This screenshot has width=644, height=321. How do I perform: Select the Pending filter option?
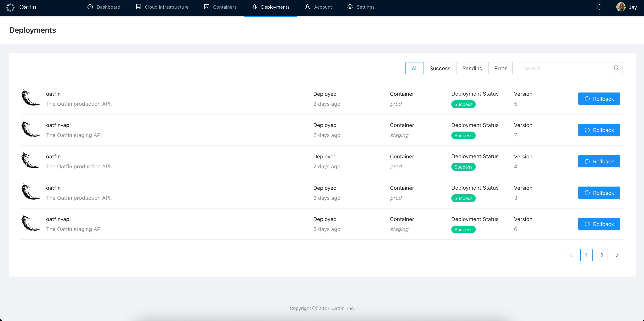click(x=472, y=68)
